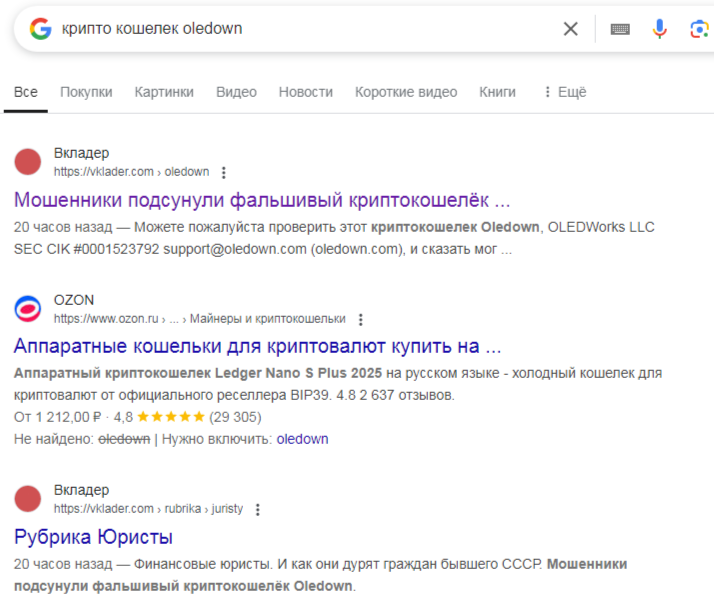This screenshot has width=714, height=608.
Task: Clear the search query with X
Action: point(570,29)
